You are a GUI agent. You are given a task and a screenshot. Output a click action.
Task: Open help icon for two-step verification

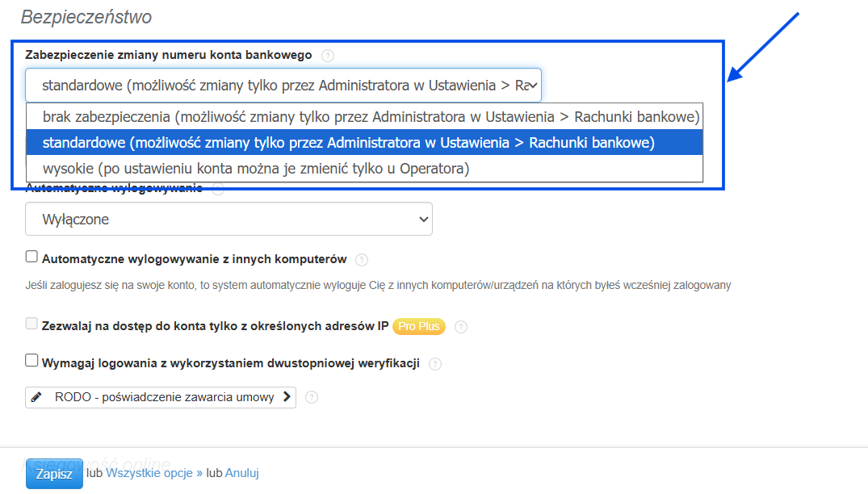(435, 364)
